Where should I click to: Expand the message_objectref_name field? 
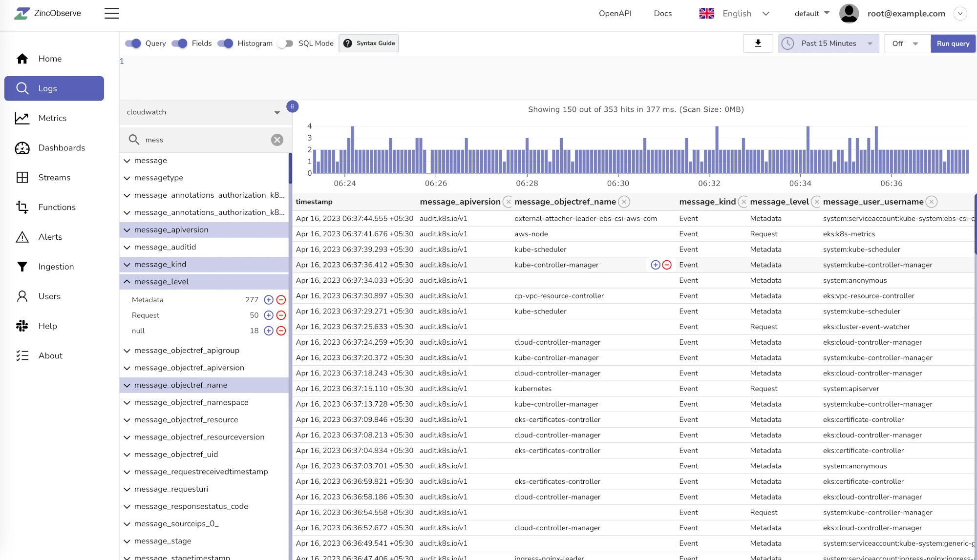pyautogui.click(x=127, y=385)
